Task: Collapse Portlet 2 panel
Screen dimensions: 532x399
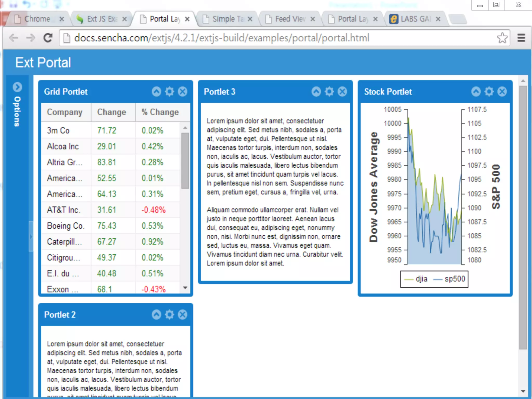Action: (x=156, y=315)
